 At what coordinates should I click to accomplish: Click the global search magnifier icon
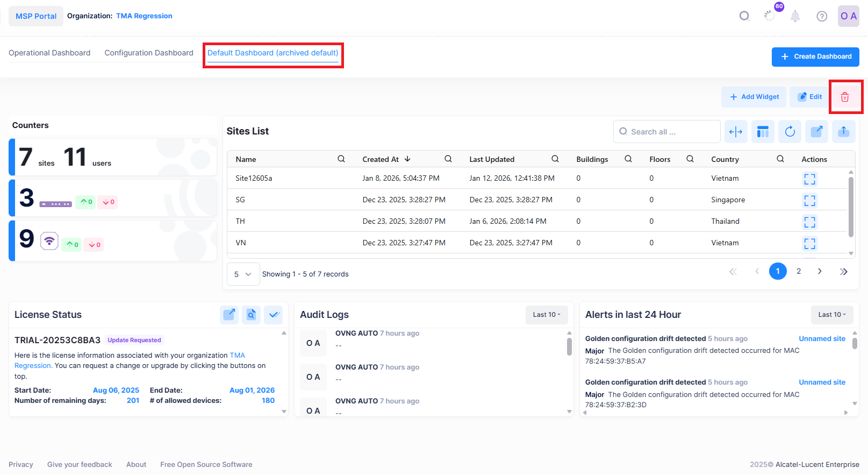pos(744,16)
